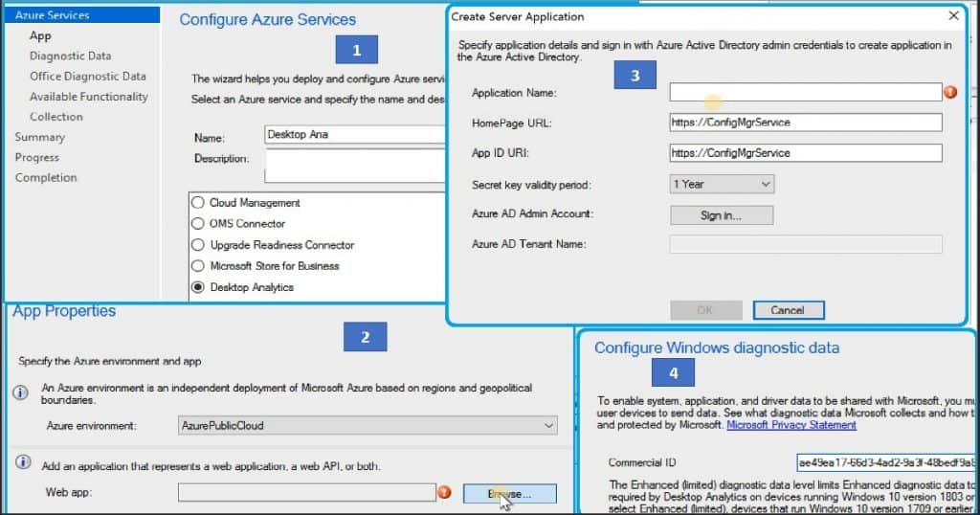Viewport: 980px width, 515px height.
Task: Click the HomePage URL input field
Action: (x=806, y=123)
